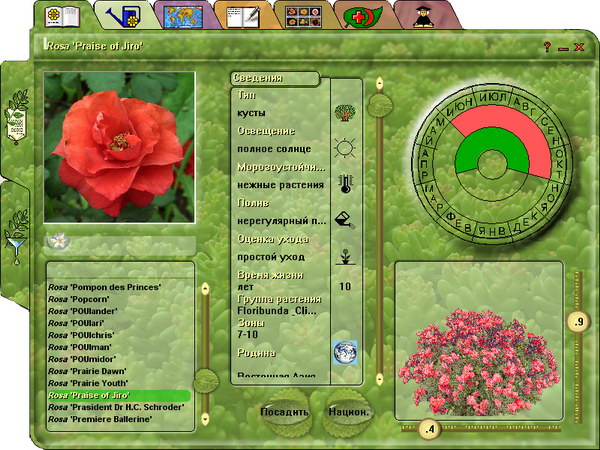This screenshot has width=600, height=450.
Task: Select Rosa 'Popcorn' in list
Action: click(78, 299)
